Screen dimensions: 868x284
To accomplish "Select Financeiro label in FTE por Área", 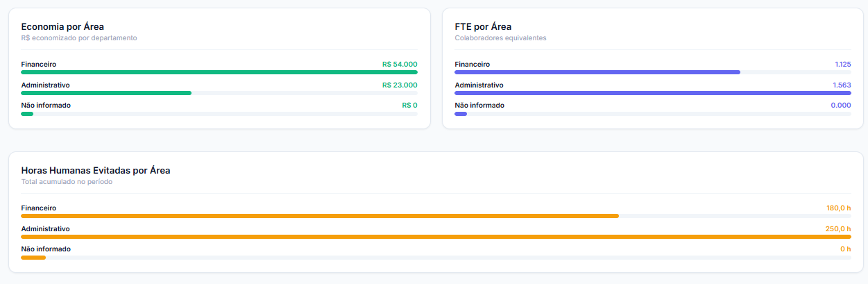I will pyautogui.click(x=473, y=64).
